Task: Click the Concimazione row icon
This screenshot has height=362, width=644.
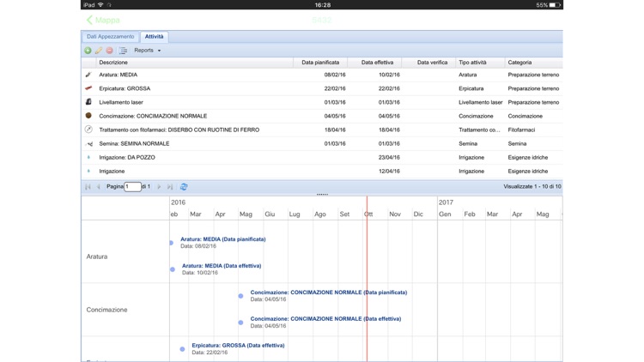Action: (x=88, y=116)
